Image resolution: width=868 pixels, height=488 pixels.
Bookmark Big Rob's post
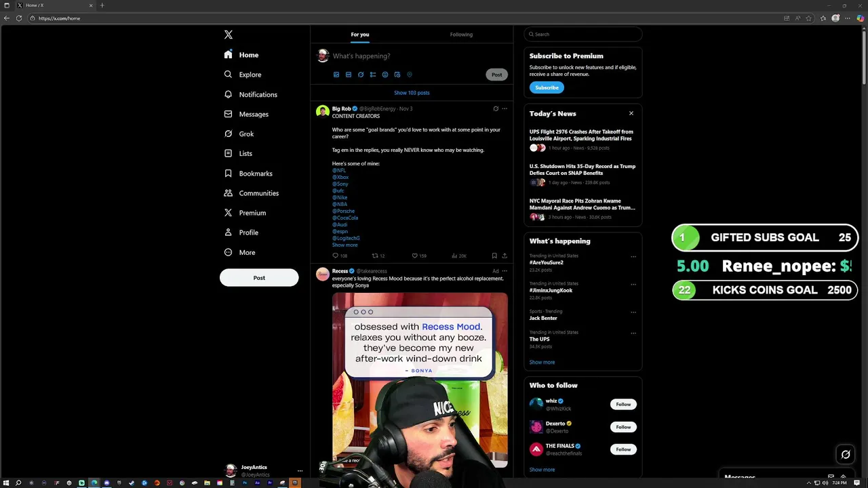pyautogui.click(x=494, y=256)
